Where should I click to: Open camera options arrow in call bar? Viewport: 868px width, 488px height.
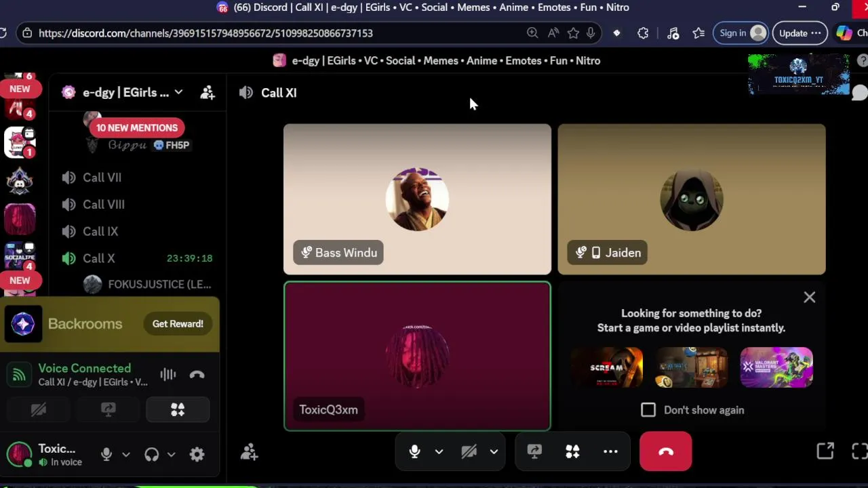point(494,451)
